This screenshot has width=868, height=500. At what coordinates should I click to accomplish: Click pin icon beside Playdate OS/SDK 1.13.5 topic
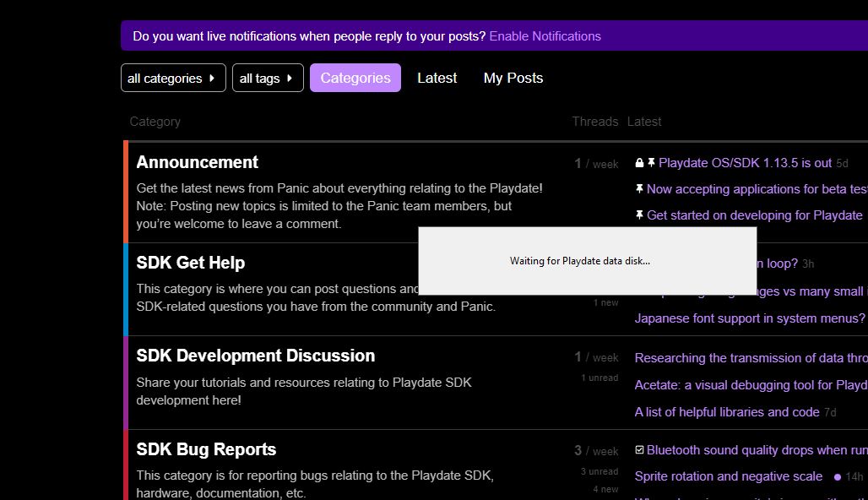point(652,163)
